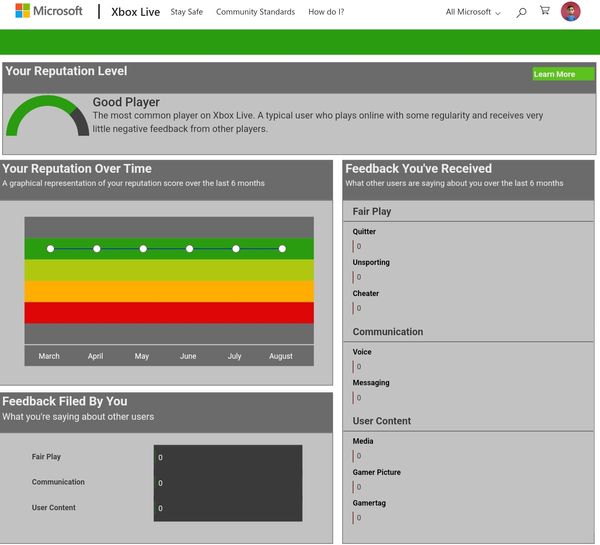600x545 pixels.
Task: Expand the All Microsoft dropdown
Action: point(473,12)
